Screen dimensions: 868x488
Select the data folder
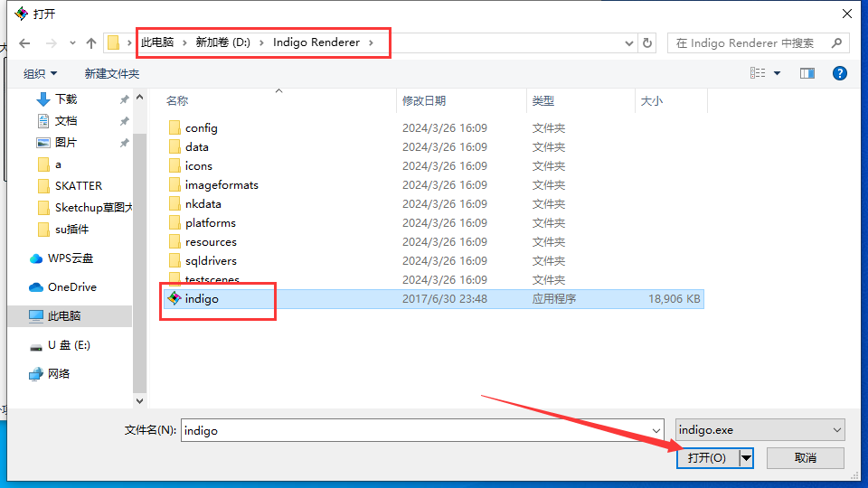196,147
